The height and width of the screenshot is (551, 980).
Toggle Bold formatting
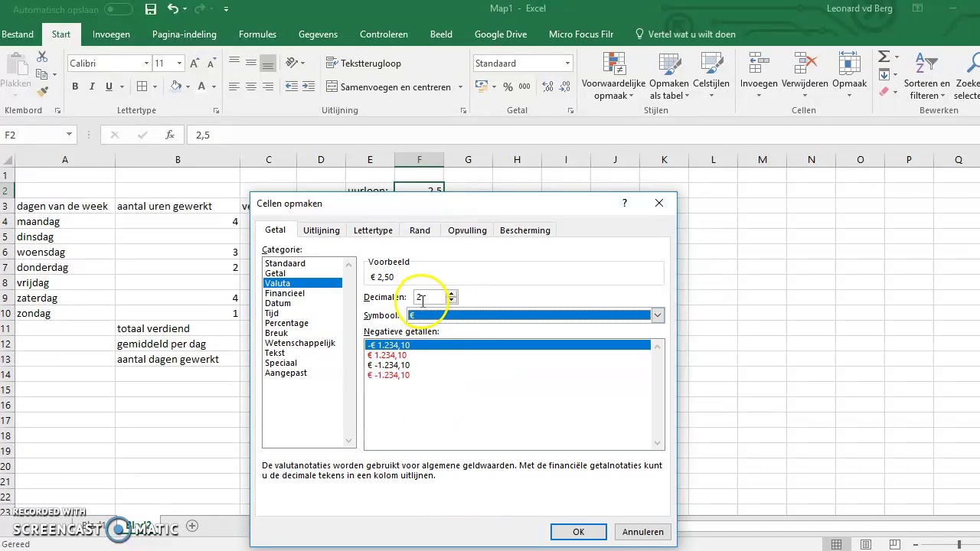pyautogui.click(x=75, y=86)
